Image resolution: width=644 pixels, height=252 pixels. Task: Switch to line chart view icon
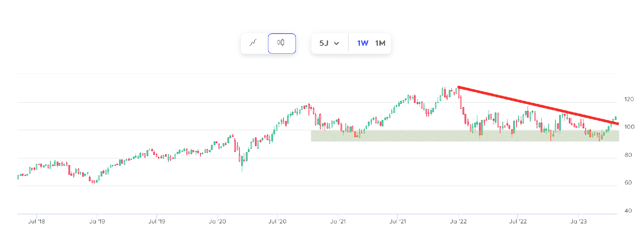point(254,43)
